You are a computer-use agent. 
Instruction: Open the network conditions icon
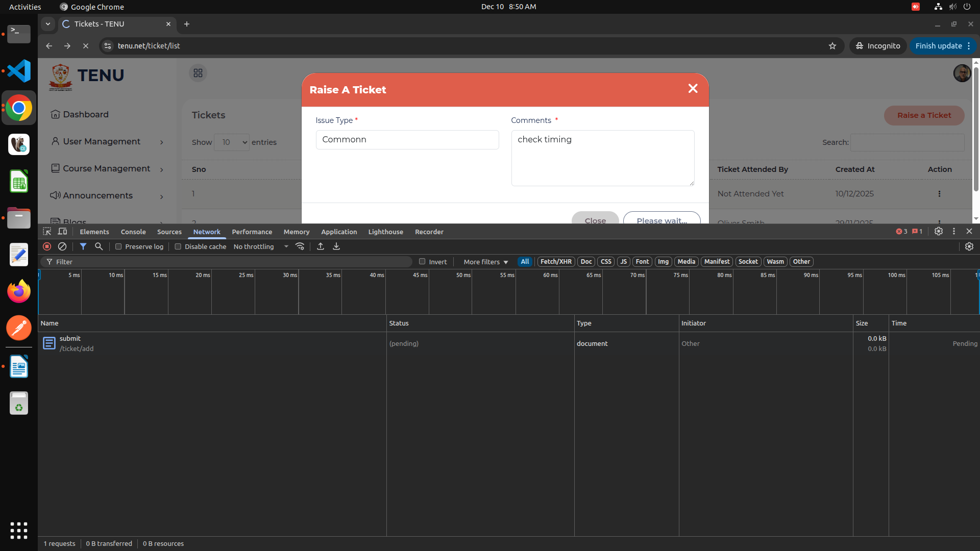click(x=300, y=246)
